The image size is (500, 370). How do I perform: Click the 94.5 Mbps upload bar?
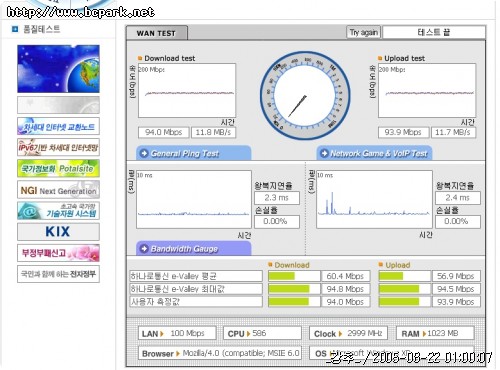(x=404, y=289)
